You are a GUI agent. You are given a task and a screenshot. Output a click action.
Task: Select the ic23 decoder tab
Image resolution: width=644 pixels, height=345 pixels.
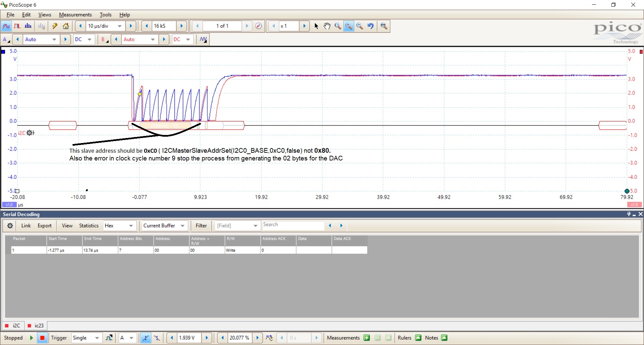[36, 326]
